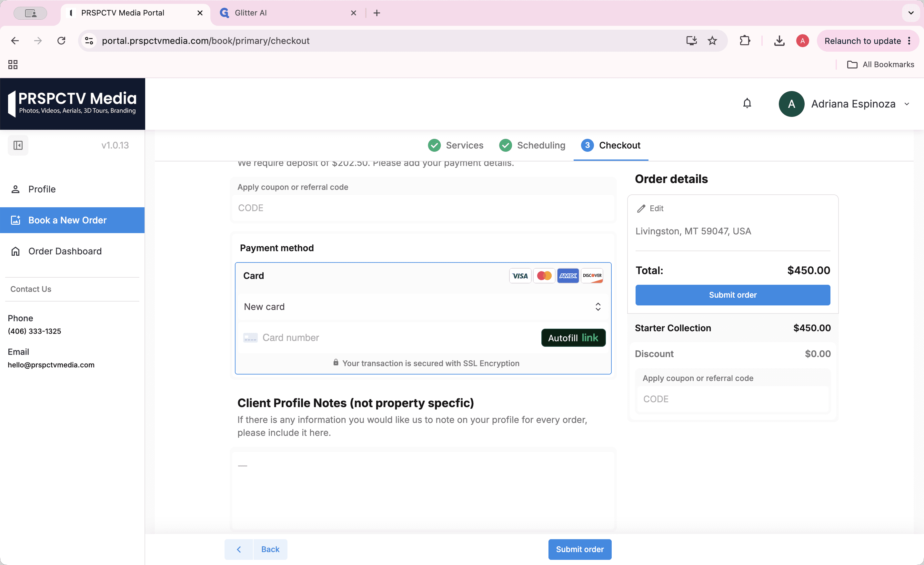This screenshot has width=924, height=565.
Task: Close the PRSPCTV Media Portal tab
Action: 200,13
